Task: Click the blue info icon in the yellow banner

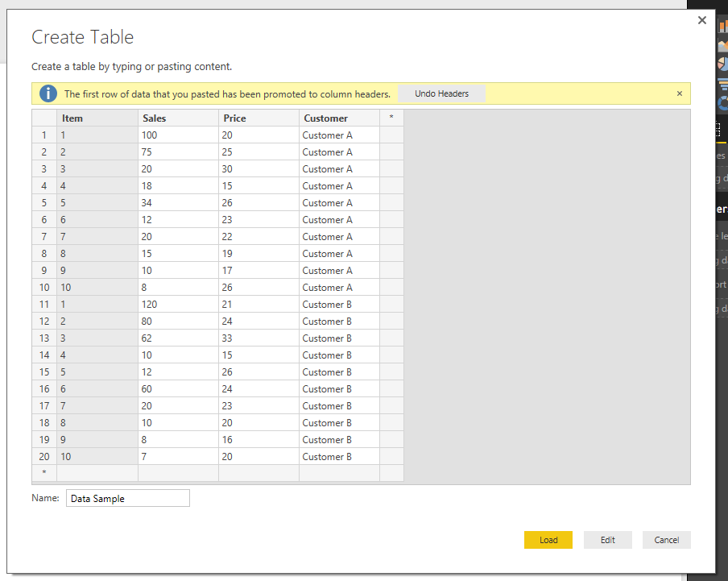Action: (x=48, y=93)
